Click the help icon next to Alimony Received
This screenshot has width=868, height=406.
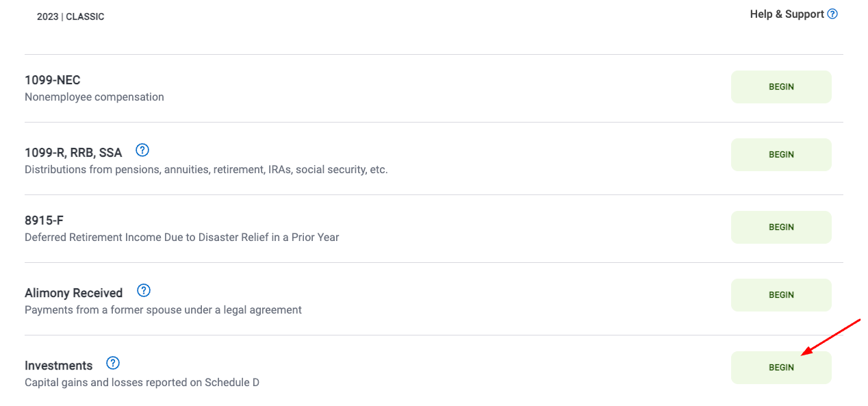[144, 290]
